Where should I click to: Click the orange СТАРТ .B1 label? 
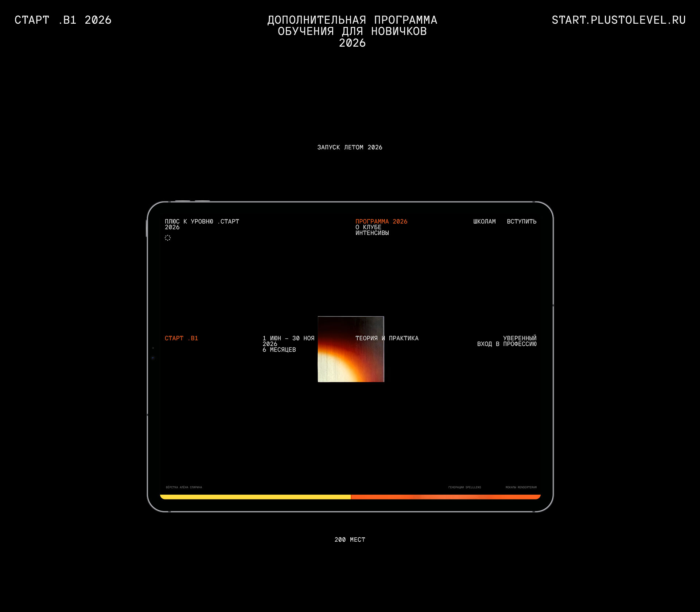181,338
